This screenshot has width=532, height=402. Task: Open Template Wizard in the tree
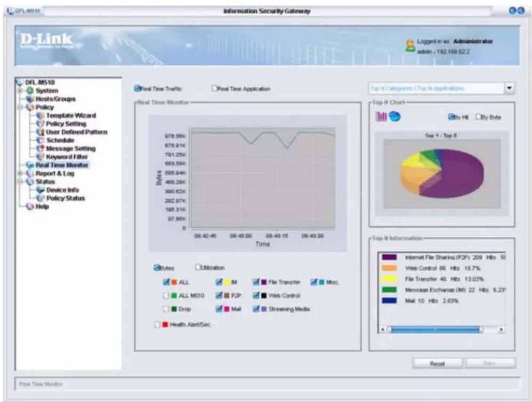pos(71,116)
